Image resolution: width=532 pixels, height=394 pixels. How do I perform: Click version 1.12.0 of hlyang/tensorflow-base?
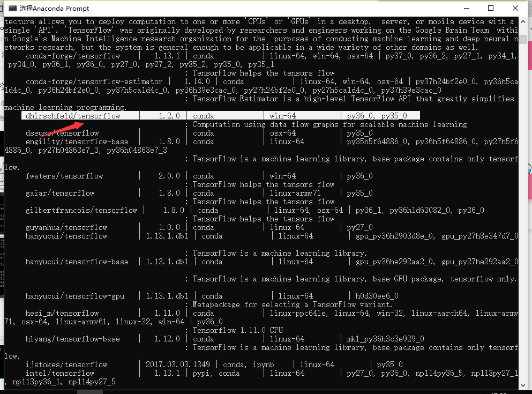click(167, 339)
